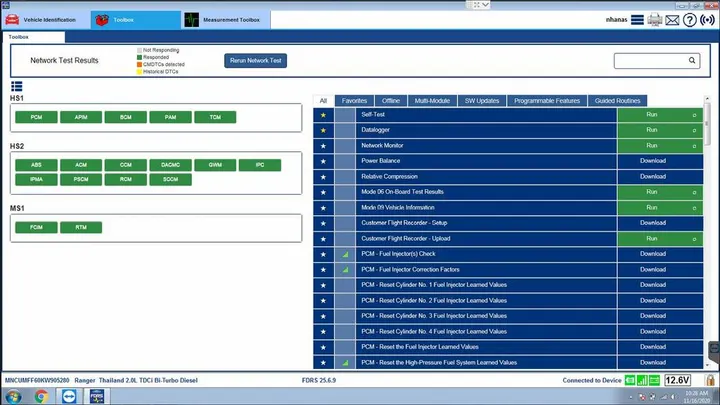720x405 pixels.
Task: Open the Measurement Toolbox tab
Action: pyautogui.click(x=225, y=20)
